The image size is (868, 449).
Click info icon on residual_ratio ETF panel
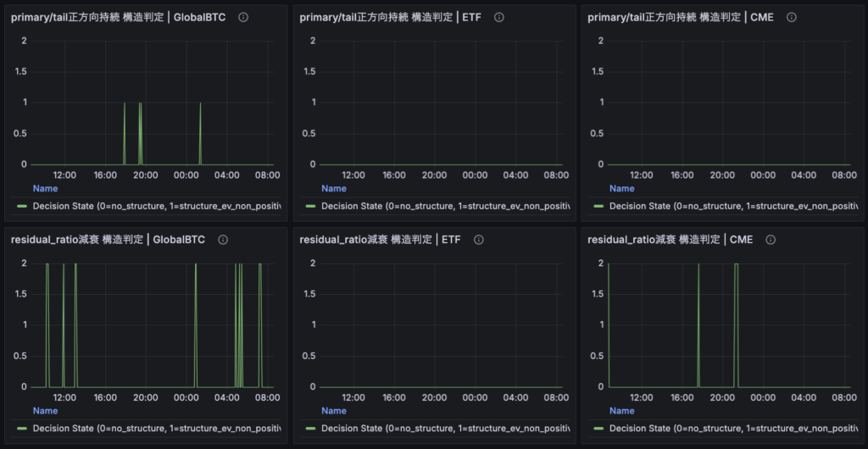coord(478,240)
